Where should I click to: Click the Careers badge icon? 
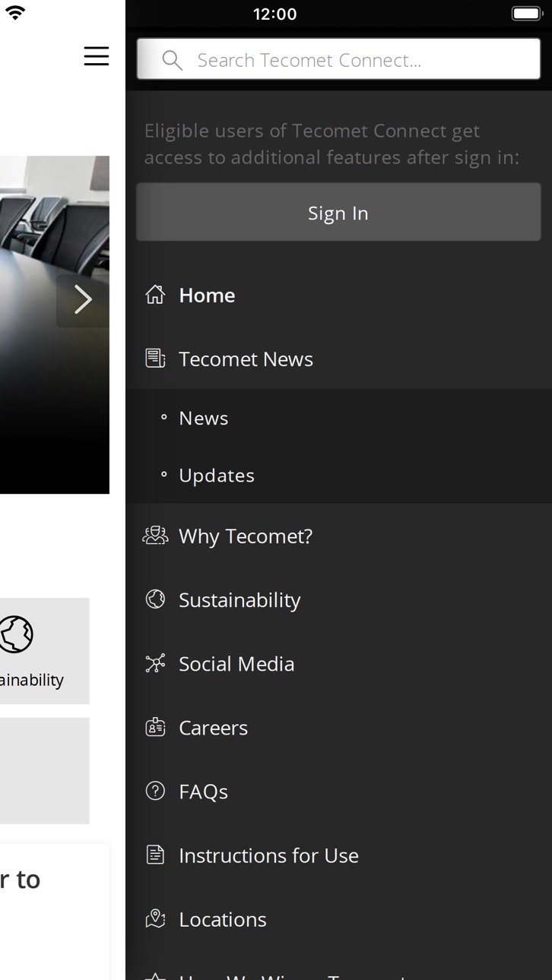tap(155, 727)
